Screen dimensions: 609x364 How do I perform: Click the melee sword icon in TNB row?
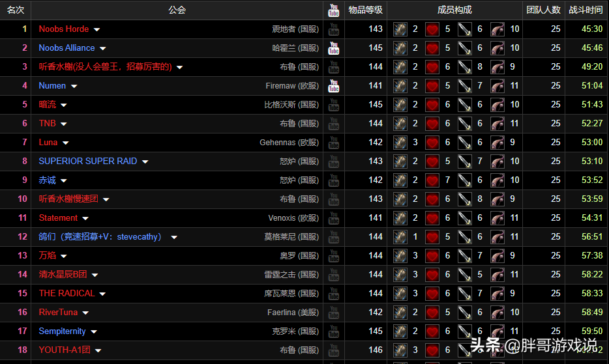(x=464, y=124)
